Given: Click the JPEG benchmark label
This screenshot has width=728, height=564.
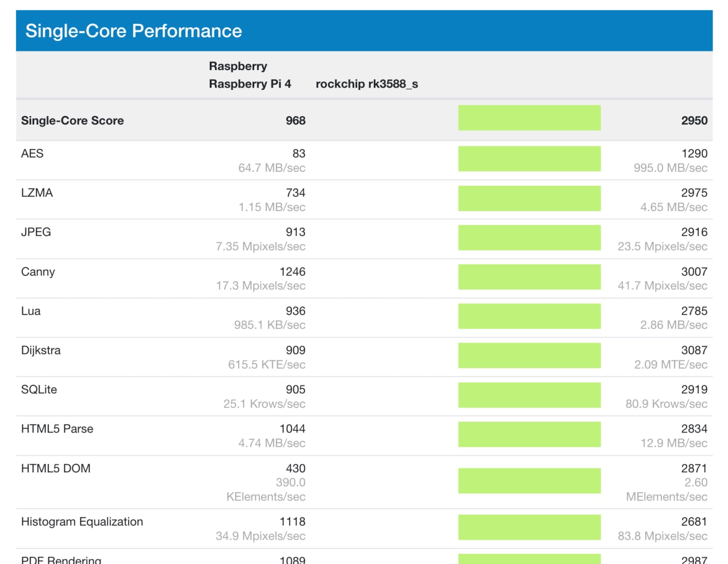Looking at the screenshot, I should click(36, 232).
